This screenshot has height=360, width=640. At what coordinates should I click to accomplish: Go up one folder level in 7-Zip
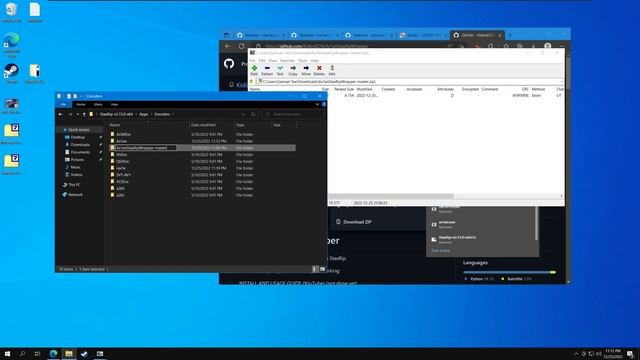coord(252,82)
